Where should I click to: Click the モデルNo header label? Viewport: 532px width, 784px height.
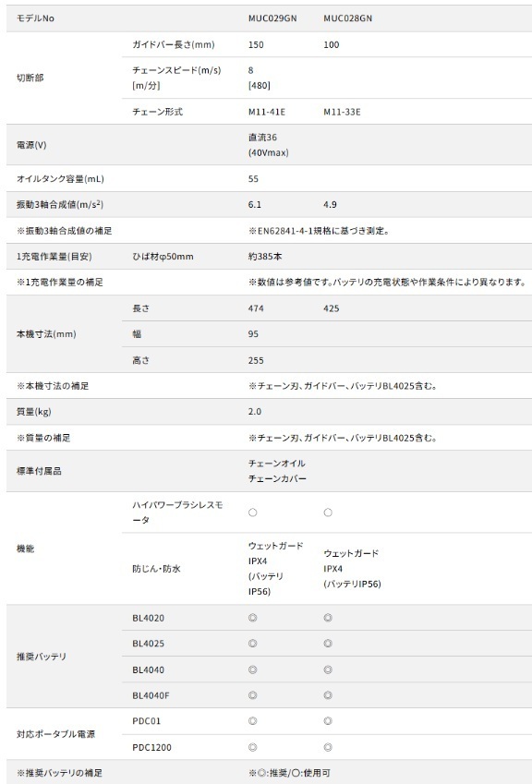pyautogui.click(x=35, y=18)
